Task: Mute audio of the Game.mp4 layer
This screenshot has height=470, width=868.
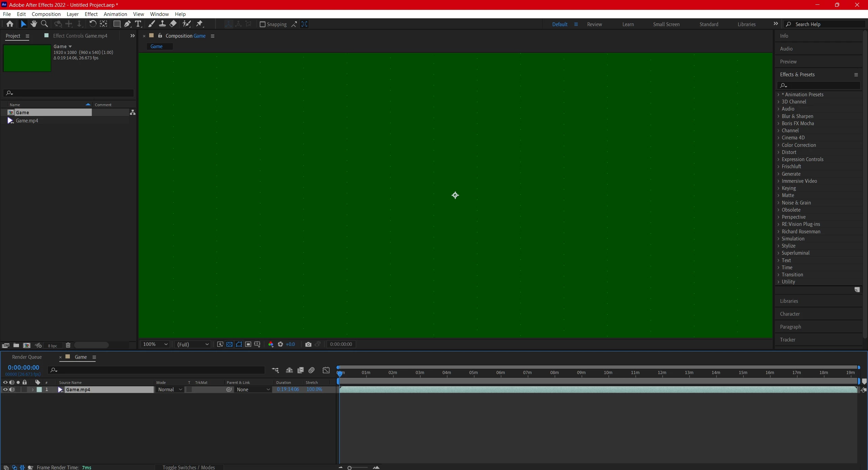Action: tap(12, 390)
